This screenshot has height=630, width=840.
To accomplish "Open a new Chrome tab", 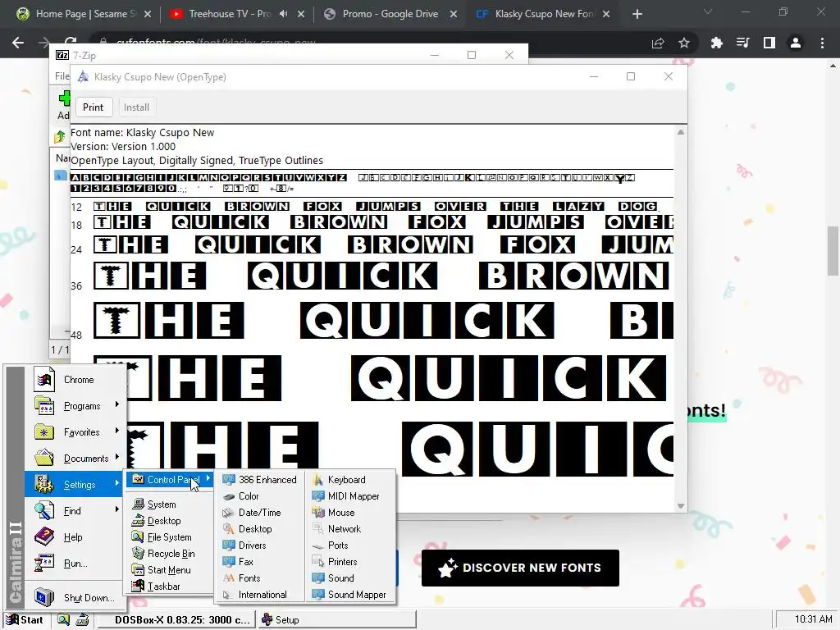I will click(637, 14).
